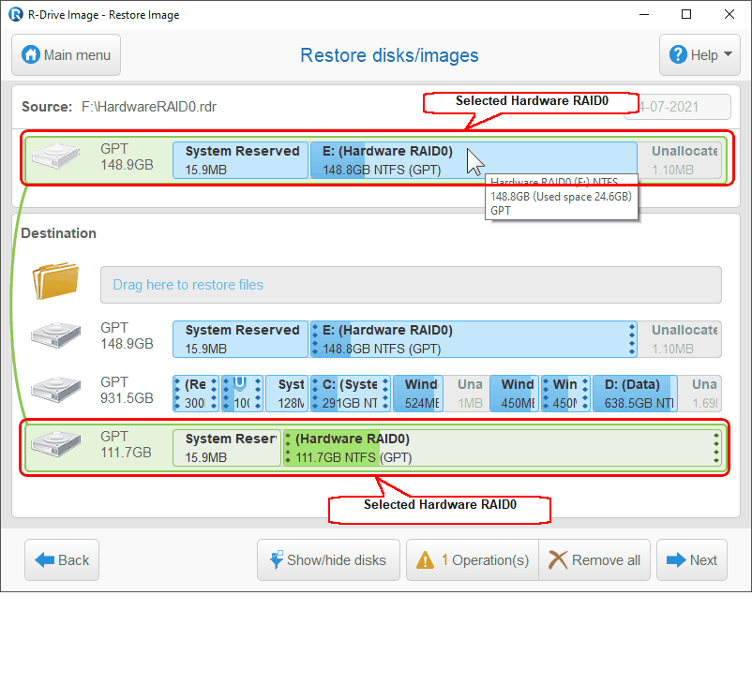Select the Wind 450MB partition
This screenshot has height=700, width=752.
click(515, 394)
